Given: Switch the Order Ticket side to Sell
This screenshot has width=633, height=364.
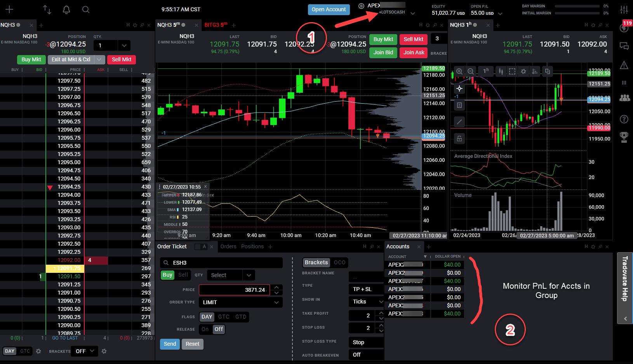Looking at the screenshot, I should point(183,275).
